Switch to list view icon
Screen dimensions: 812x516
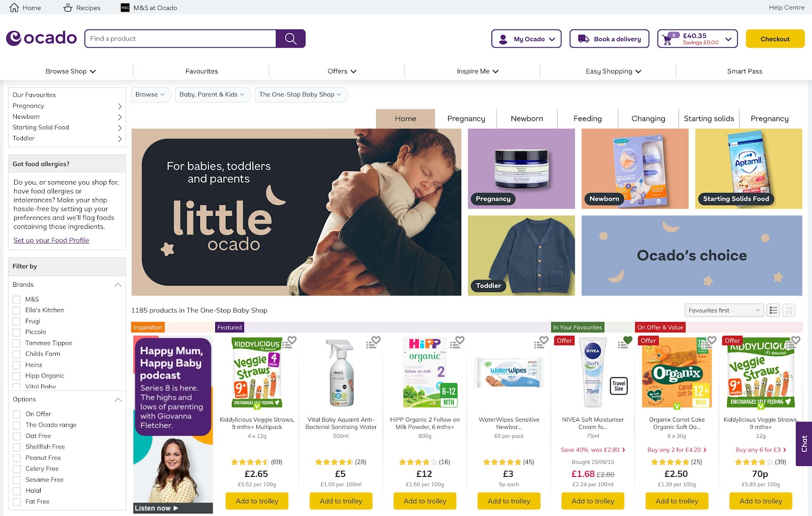pos(773,310)
